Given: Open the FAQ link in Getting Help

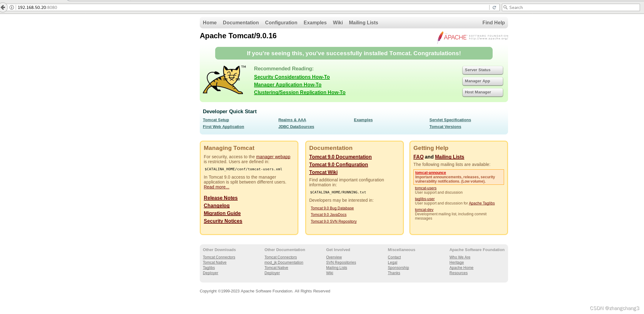Looking at the screenshot, I should [x=418, y=157].
